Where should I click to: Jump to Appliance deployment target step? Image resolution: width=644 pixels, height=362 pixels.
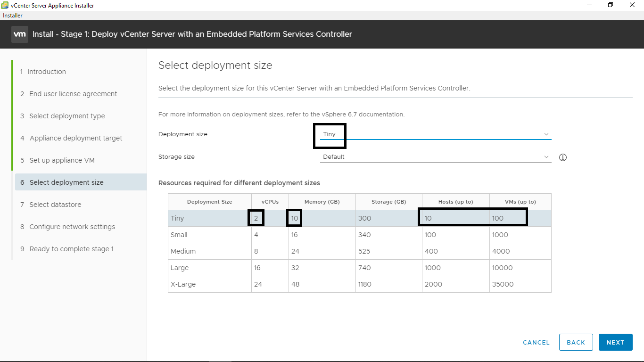coord(75,138)
